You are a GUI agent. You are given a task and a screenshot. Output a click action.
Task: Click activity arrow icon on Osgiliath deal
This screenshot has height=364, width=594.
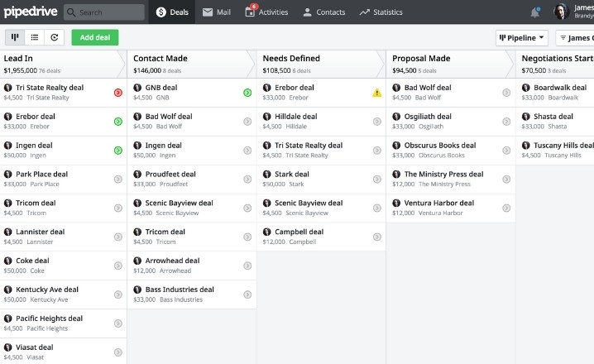click(x=506, y=122)
